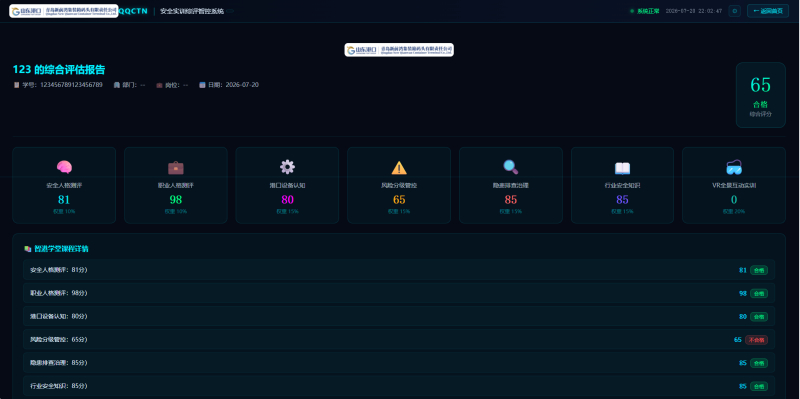Click the gear icon on 港口设备认知 card
800x399 pixels.
click(x=287, y=167)
